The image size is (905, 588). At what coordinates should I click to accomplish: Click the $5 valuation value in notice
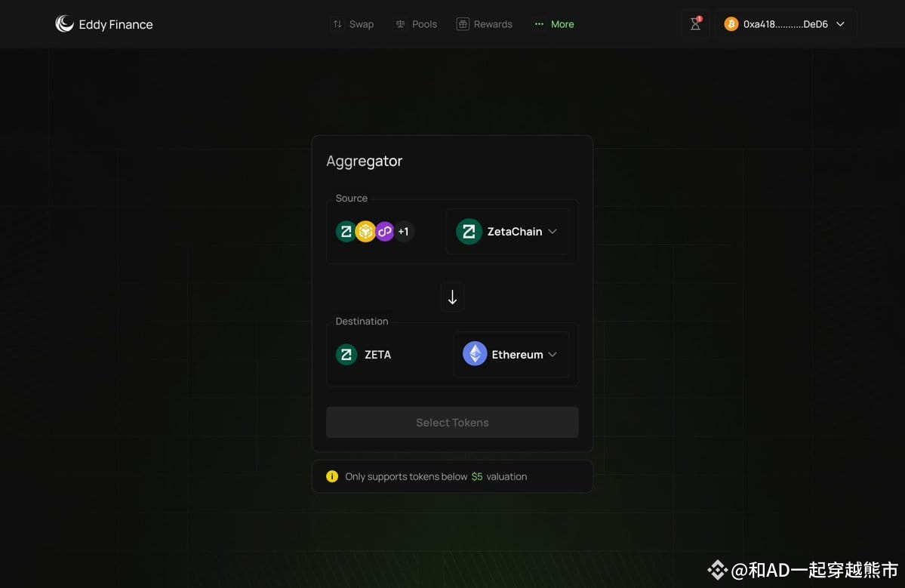pos(477,476)
